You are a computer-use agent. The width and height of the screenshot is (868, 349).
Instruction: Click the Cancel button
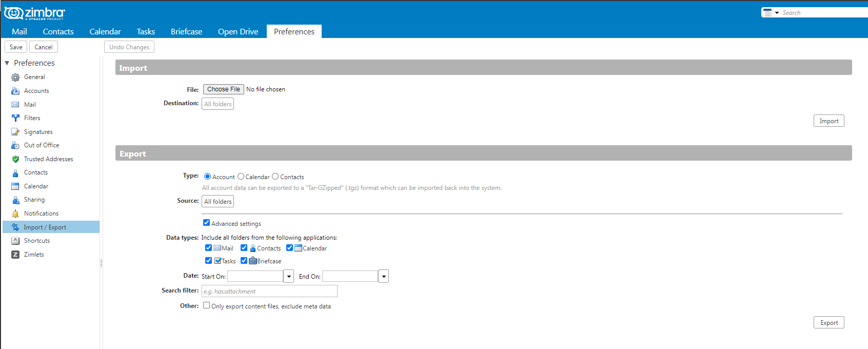tap(44, 47)
